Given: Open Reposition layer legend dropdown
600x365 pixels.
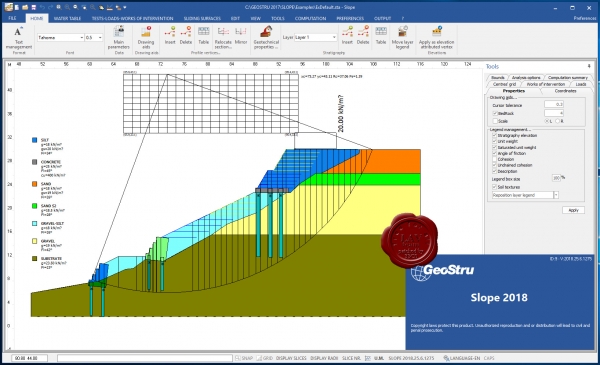Looking at the screenshot, I should [x=556, y=195].
